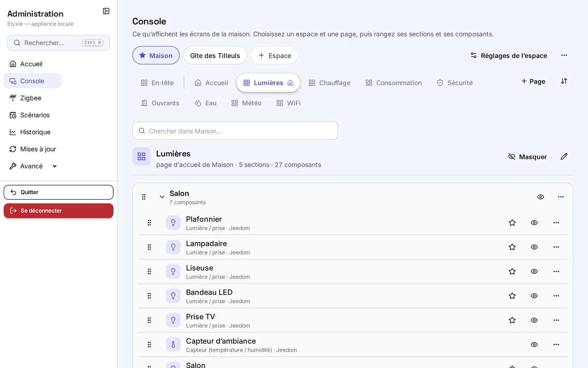Focus the Rechercher sidebar search box
Viewport: 588px width, 368px height.
pyautogui.click(x=58, y=43)
